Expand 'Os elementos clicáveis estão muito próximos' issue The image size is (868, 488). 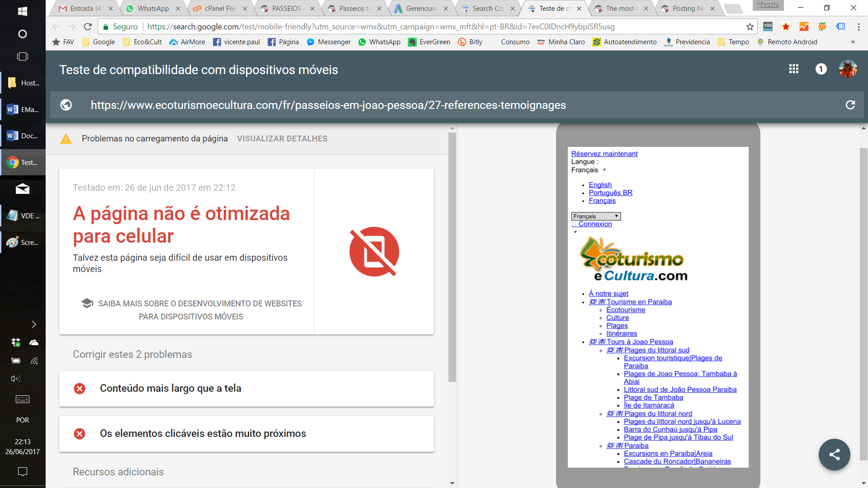click(x=246, y=434)
